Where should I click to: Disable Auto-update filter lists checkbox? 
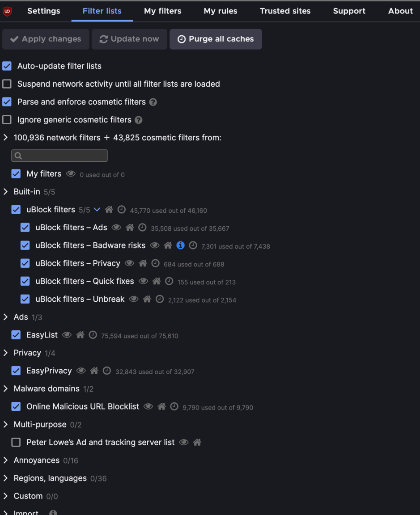pos(7,66)
